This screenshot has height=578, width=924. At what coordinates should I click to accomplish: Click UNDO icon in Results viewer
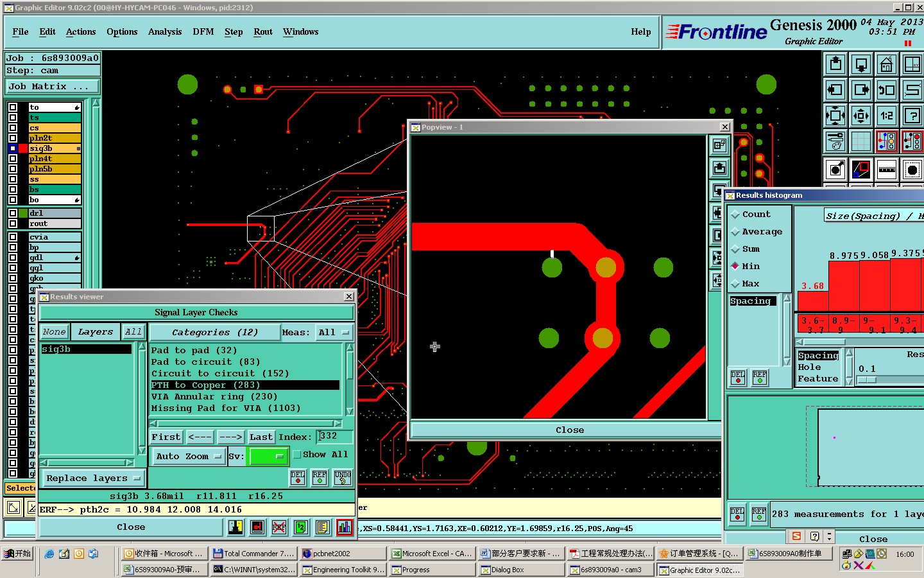coord(342,477)
